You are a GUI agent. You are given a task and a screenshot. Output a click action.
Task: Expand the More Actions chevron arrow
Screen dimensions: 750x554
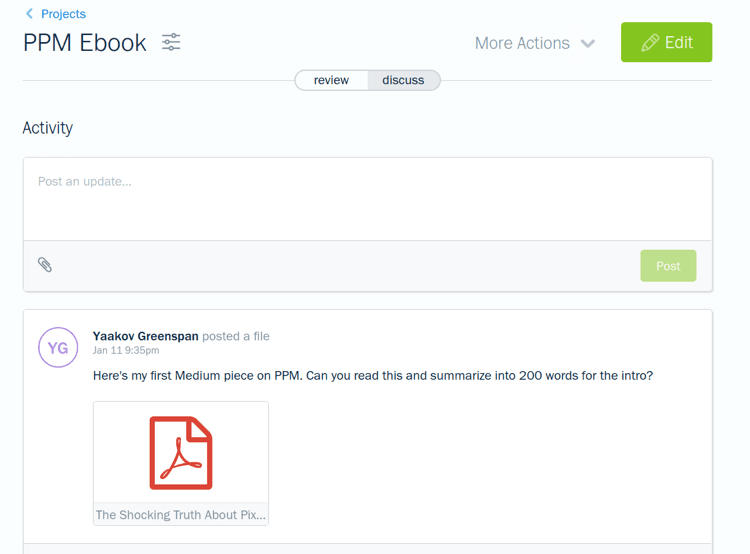pyautogui.click(x=588, y=44)
